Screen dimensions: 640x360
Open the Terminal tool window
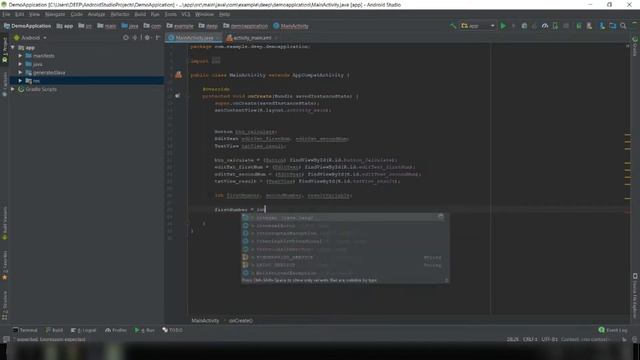point(25,330)
